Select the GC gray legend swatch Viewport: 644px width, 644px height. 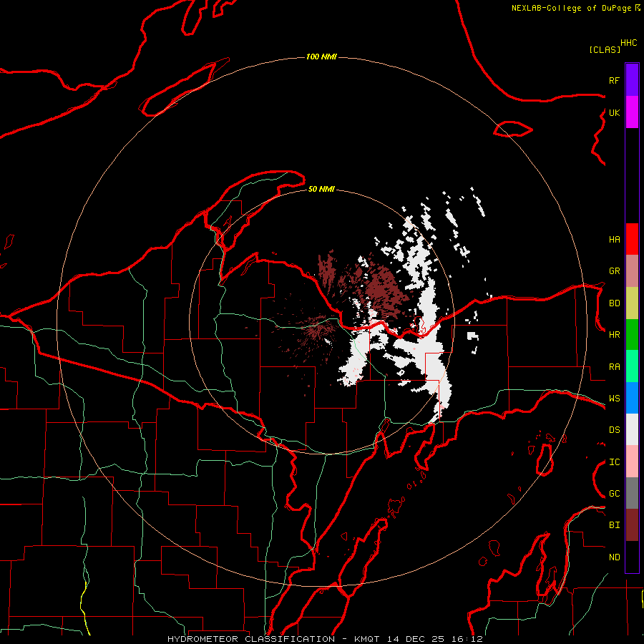click(x=632, y=493)
